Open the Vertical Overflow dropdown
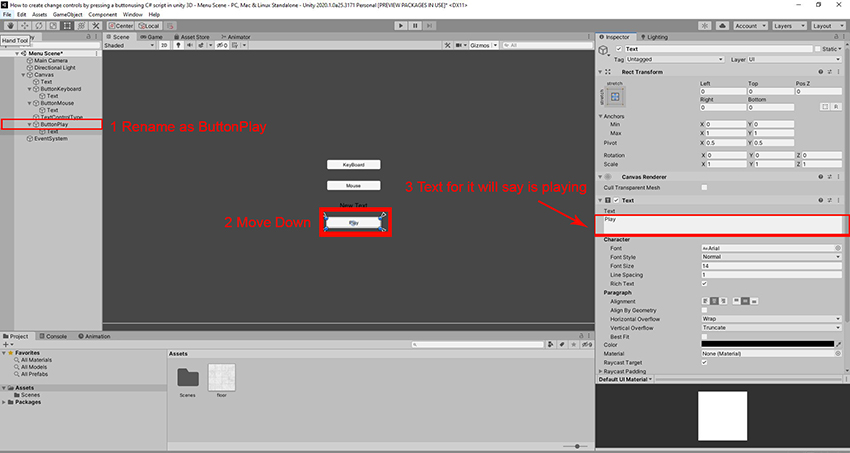This screenshot has height=453, width=850. (771, 328)
